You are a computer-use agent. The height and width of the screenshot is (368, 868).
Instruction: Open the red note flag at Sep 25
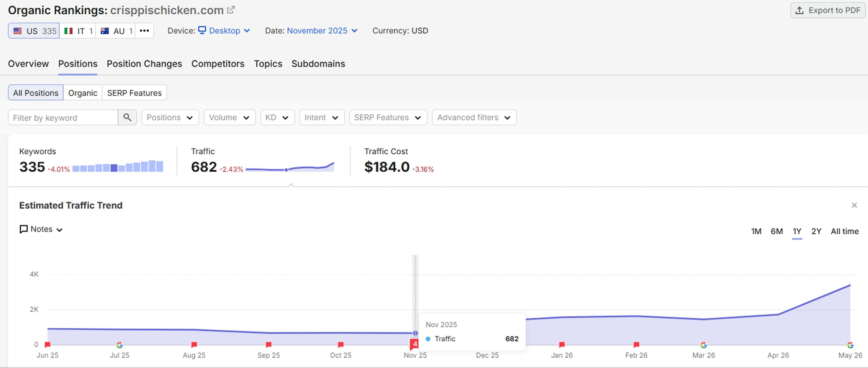(x=269, y=345)
